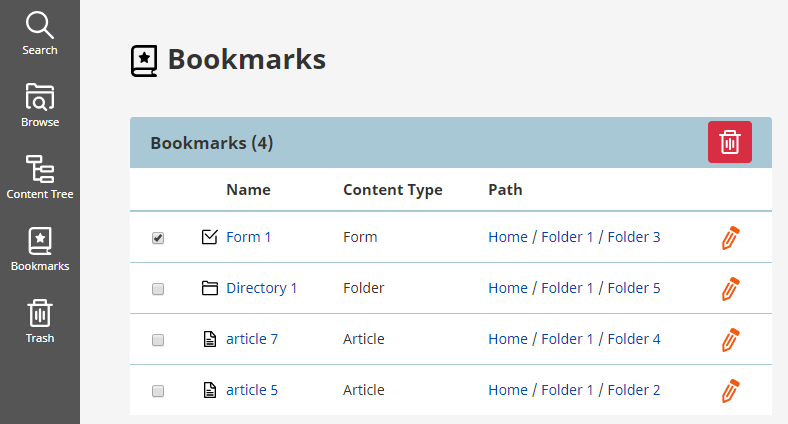Edit article 5 with pencil icon
Viewport: 788px width, 424px height.
[730, 391]
